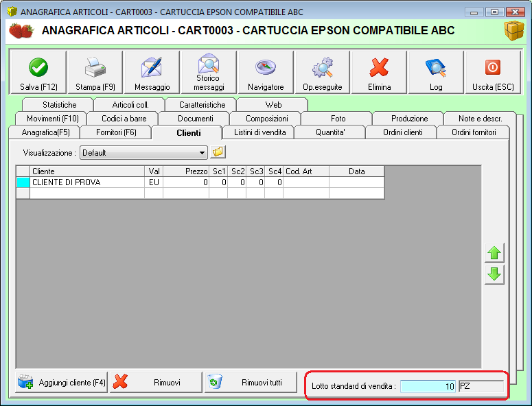Switch to Documenti tab
The height and width of the screenshot is (406, 532).
[x=195, y=119]
